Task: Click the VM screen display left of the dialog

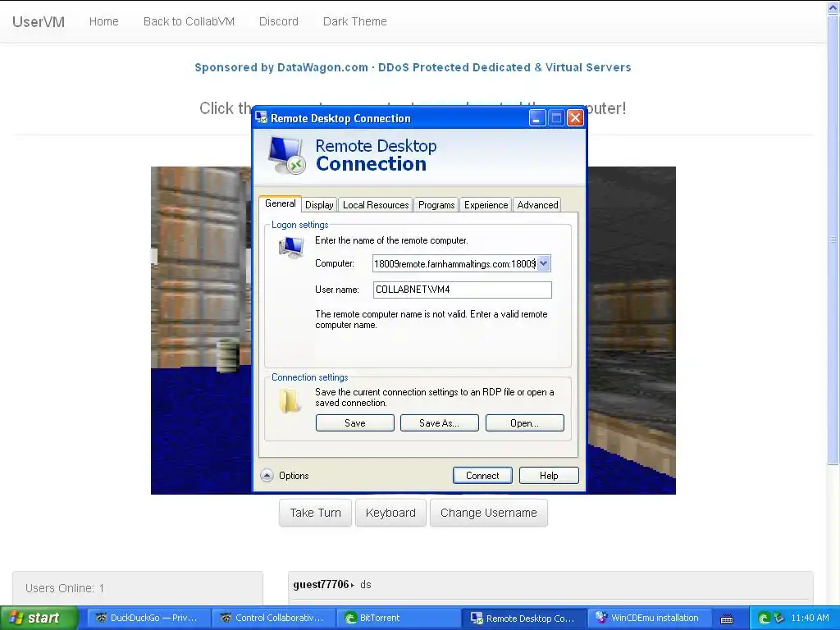Action: tap(202, 330)
